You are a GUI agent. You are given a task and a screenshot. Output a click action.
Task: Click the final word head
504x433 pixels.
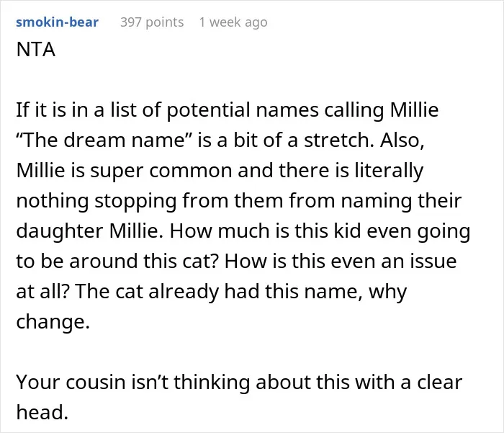point(42,412)
